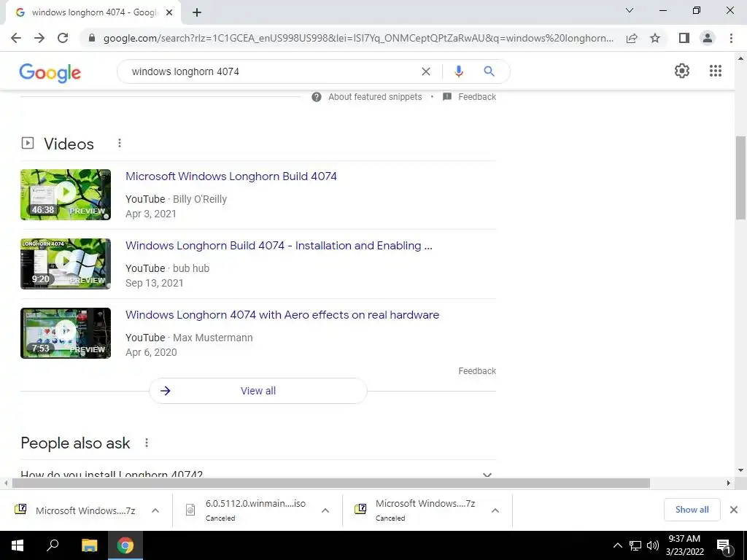The width and height of the screenshot is (747, 560).
Task: Play the 9:20 video thumbnail preview
Action: pyautogui.click(x=66, y=264)
